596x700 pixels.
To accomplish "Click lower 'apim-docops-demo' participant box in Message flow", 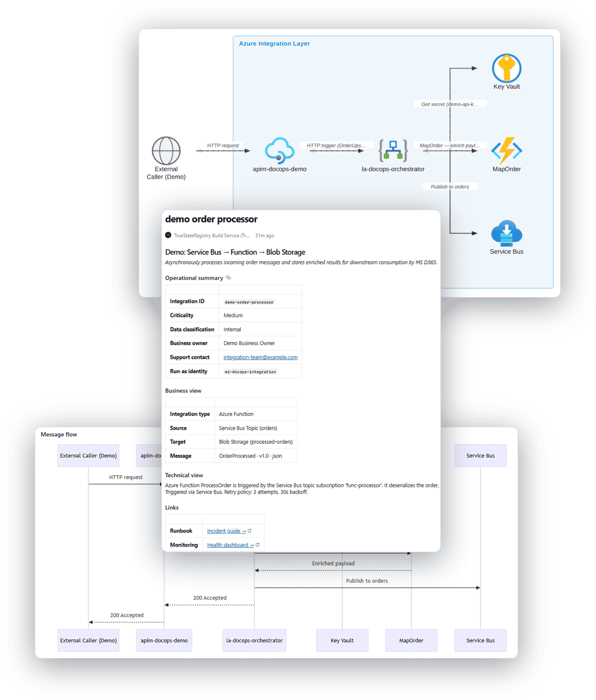I will point(164,640).
